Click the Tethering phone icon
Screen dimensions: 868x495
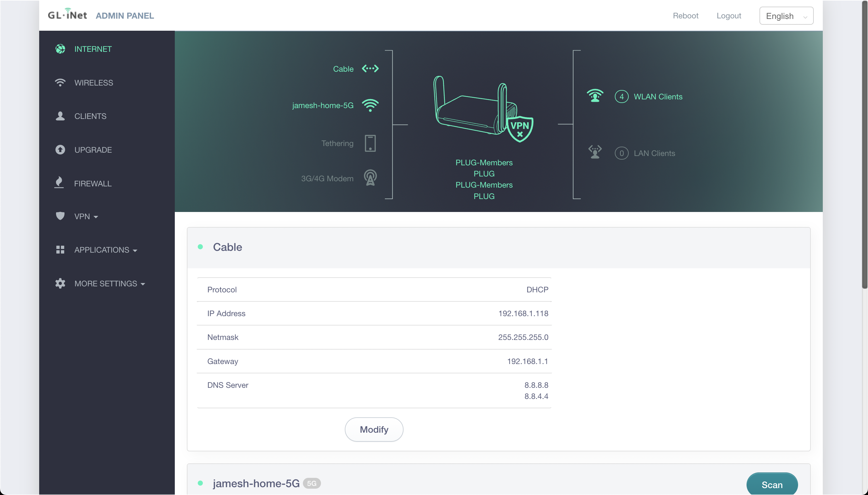click(x=370, y=143)
